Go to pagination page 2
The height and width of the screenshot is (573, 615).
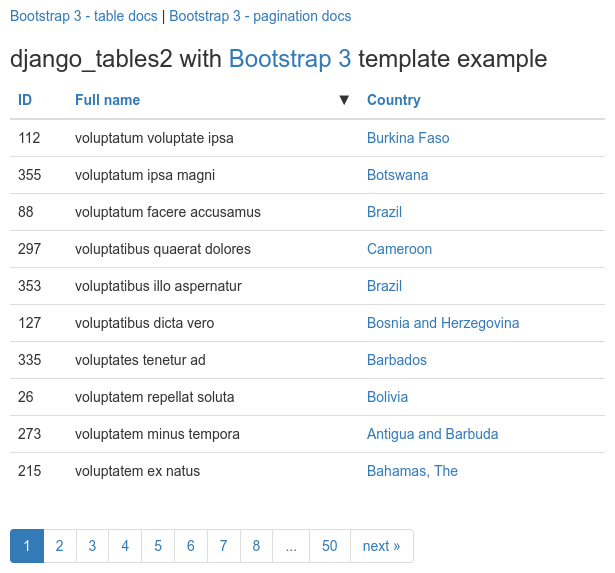pos(60,546)
